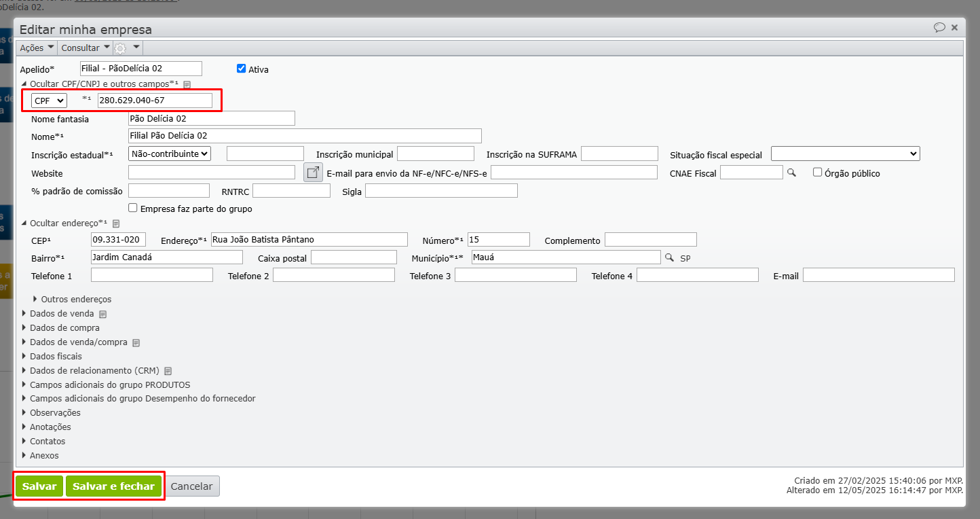The height and width of the screenshot is (519, 980).
Task: Open the CPF document type dropdown
Action: click(49, 101)
